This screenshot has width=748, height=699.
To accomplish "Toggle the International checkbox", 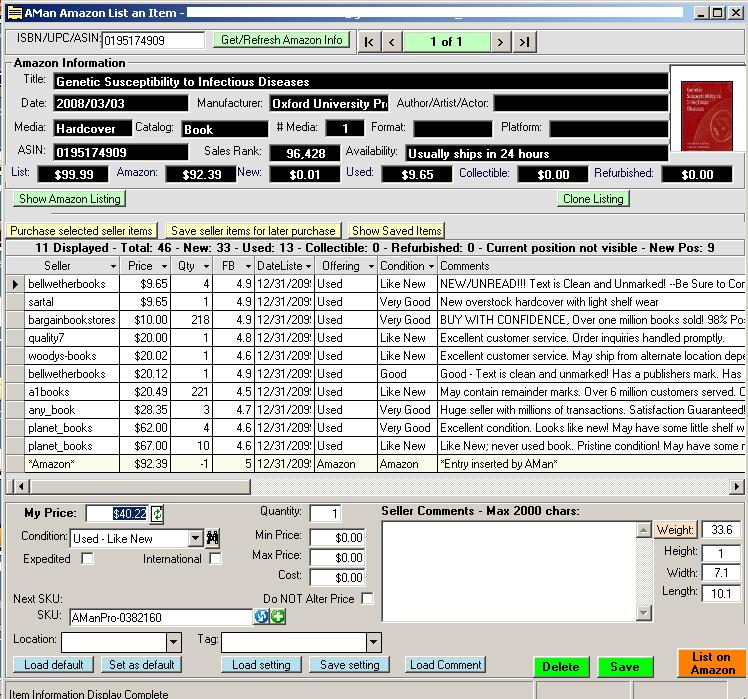I will coord(215,558).
